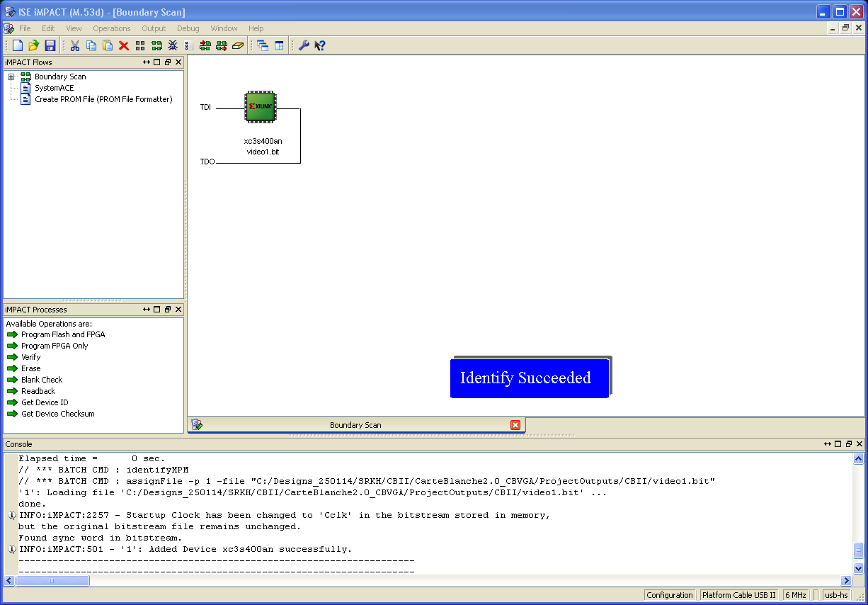868x605 pixels.
Task: Select Create PROM File (PROM File Formatter)
Action: pos(103,99)
